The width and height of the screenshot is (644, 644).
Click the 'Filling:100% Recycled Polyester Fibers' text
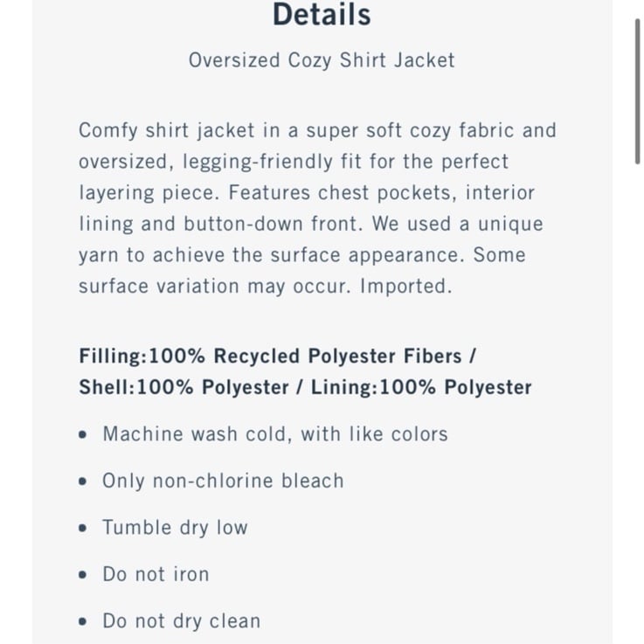(270, 357)
